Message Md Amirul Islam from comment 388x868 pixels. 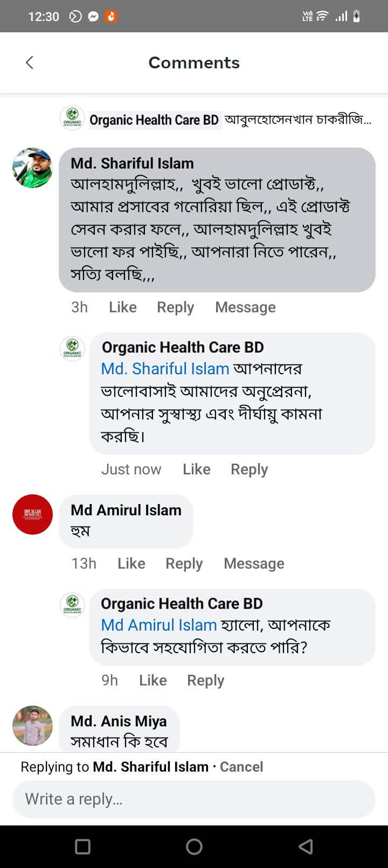pos(254,563)
